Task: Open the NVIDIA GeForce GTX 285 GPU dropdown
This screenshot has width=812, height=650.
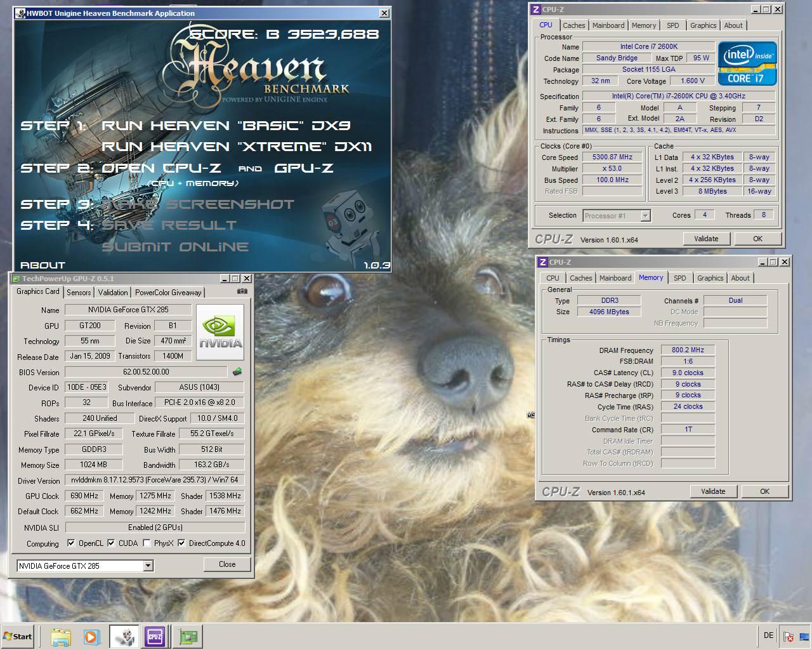Action: pos(148,566)
